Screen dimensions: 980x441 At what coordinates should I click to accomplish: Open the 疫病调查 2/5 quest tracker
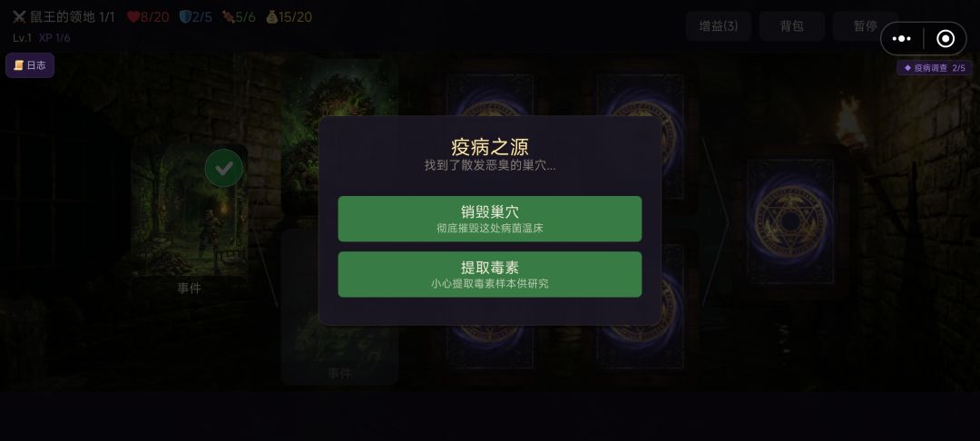point(935,68)
